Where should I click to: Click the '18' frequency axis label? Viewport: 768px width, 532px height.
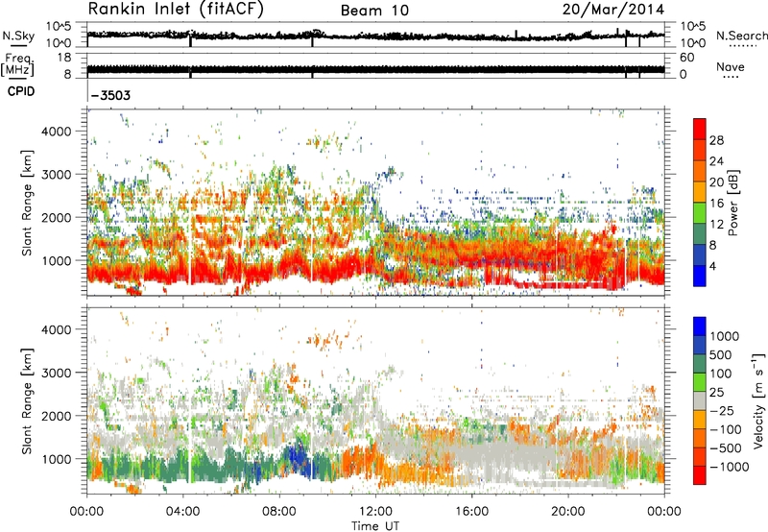pos(64,58)
